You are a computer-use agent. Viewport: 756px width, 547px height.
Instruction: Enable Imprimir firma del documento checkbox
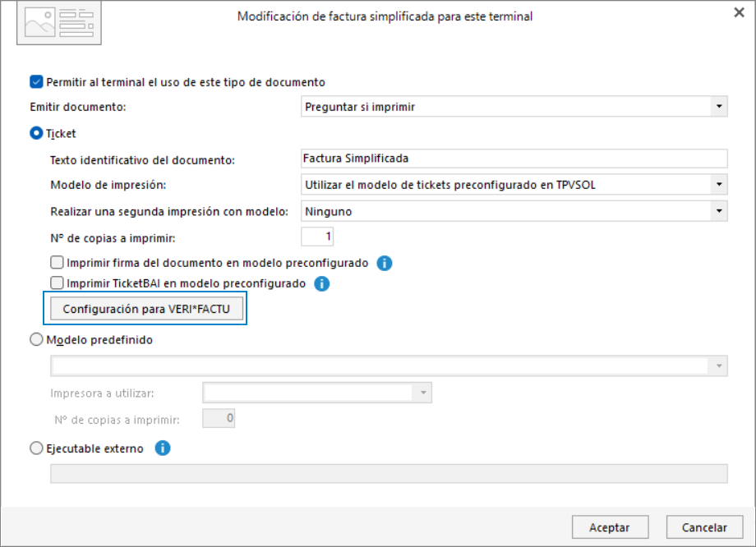[x=57, y=262]
